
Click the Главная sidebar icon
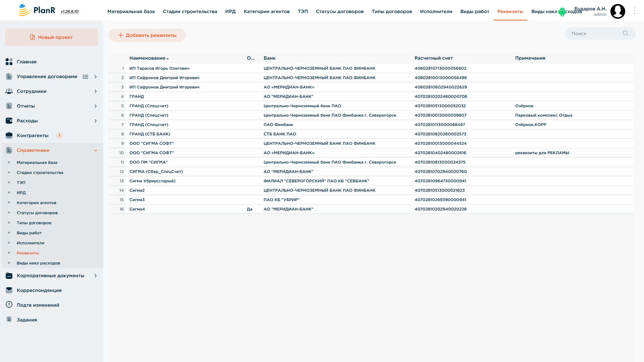9,62
